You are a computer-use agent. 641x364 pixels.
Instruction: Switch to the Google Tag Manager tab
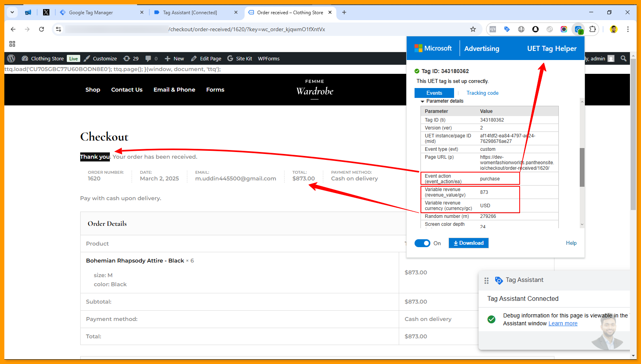[91, 13]
